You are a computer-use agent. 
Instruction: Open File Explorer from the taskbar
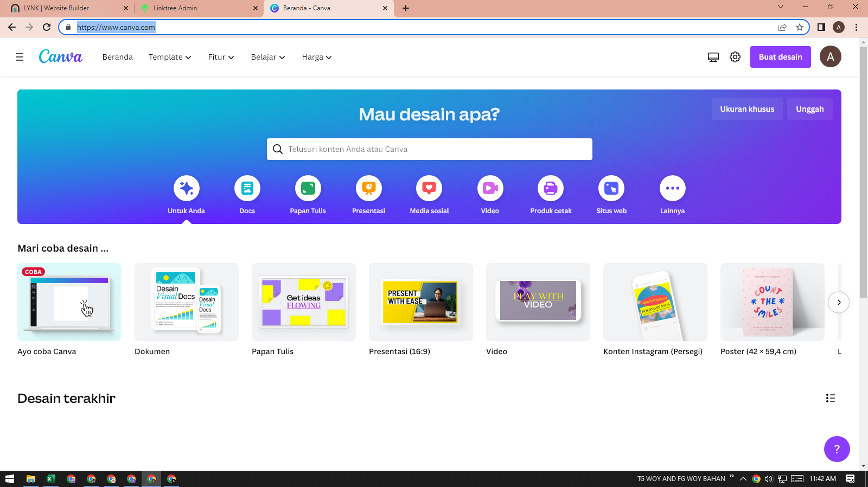coord(31,479)
